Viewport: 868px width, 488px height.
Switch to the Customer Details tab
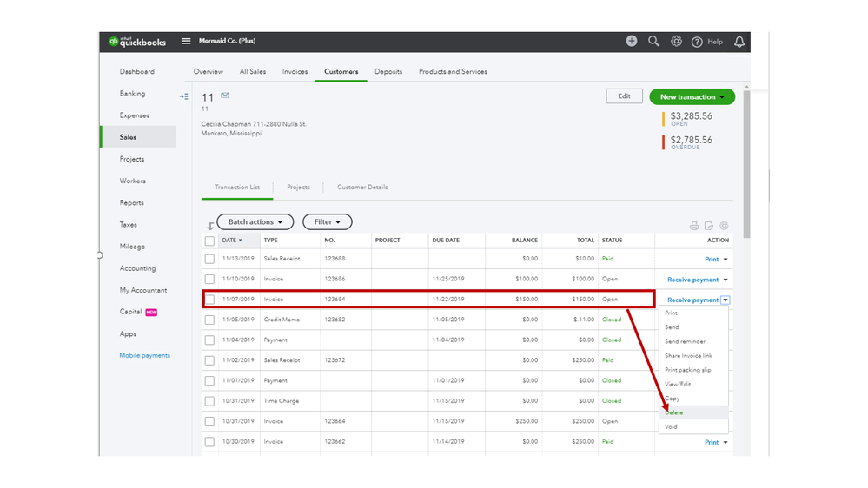(362, 188)
